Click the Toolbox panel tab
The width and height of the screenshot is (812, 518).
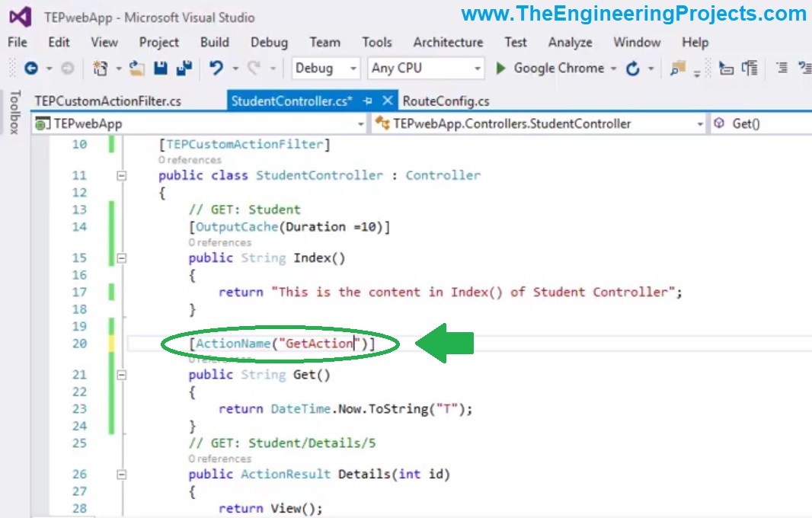tap(14, 113)
